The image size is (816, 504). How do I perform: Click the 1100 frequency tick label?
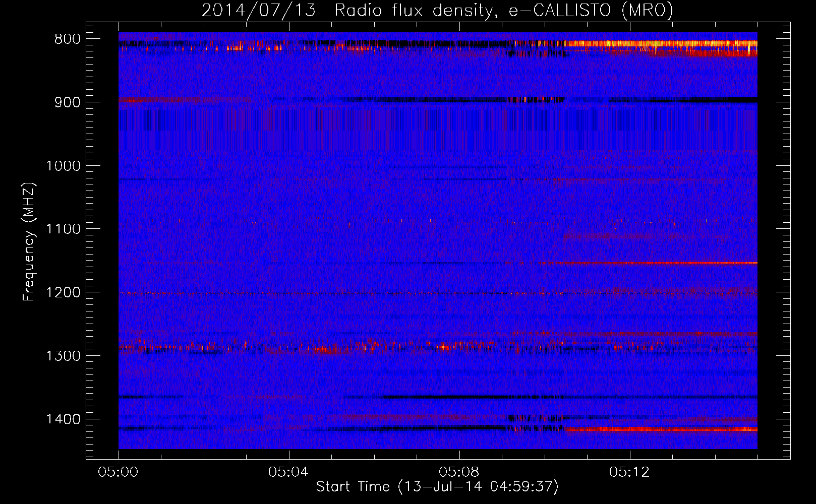coord(63,229)
